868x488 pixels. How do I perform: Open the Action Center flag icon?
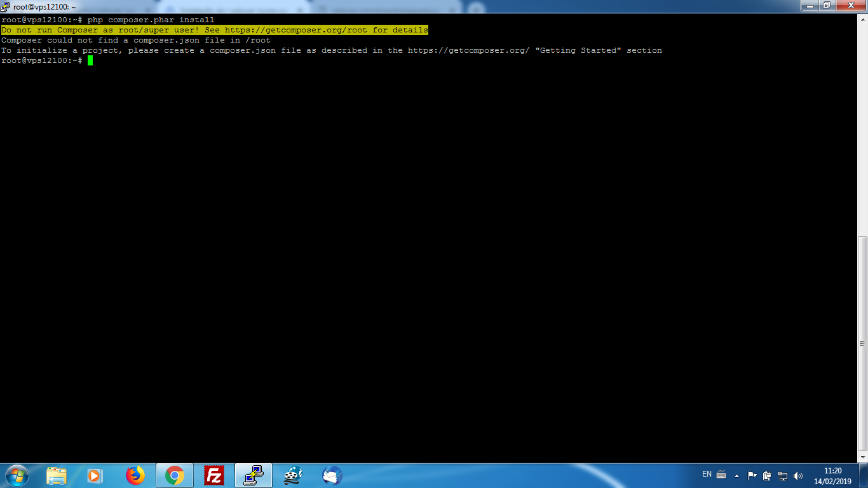752,475
